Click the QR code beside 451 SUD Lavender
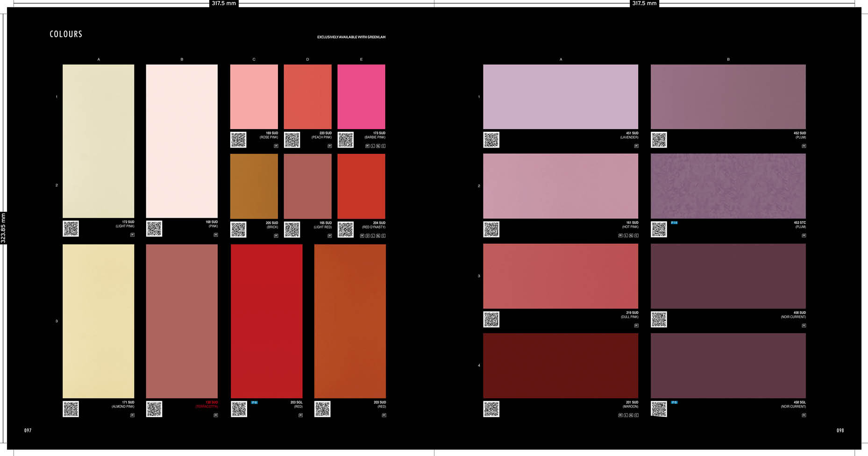 pyautogui.click(x=491, y=140)
